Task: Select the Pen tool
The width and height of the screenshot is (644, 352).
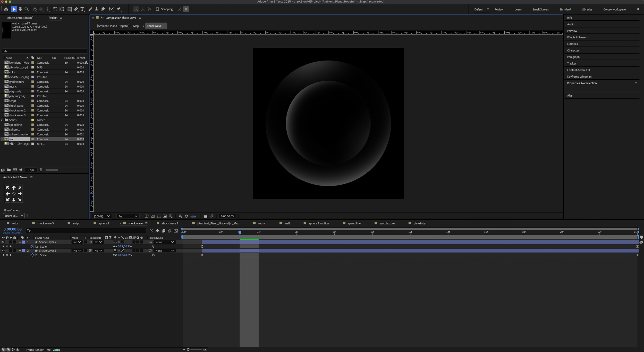Action: (76, 9)
